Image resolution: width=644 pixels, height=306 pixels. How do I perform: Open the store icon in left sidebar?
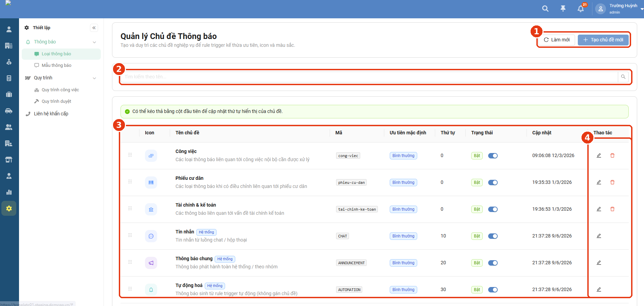click(x=9, y=159)
